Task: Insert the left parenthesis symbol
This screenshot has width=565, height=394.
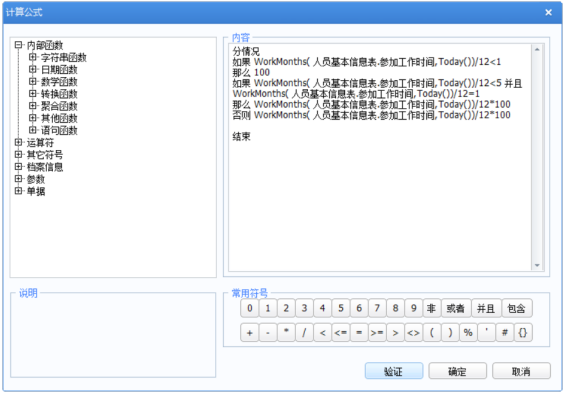Action: [432, 332]
